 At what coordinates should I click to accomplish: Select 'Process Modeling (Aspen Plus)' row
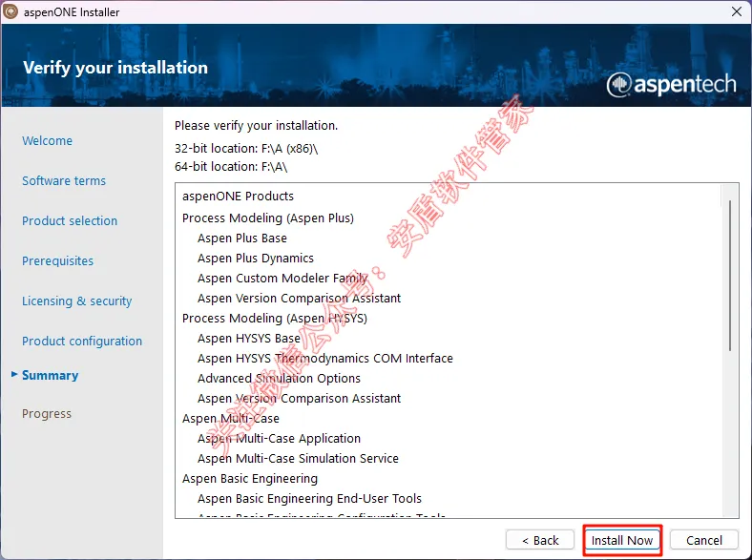(x=268, y=218)
